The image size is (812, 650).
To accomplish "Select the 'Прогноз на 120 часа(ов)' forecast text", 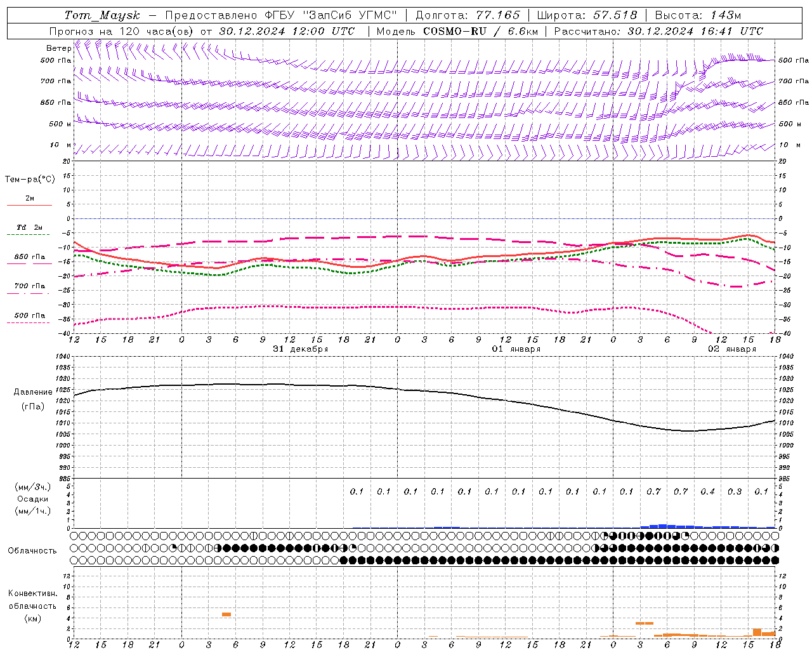I will point(122,31).
